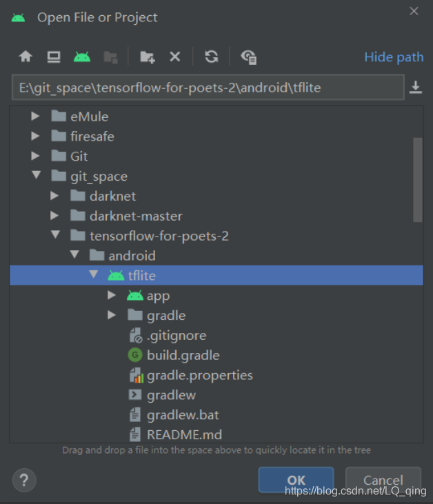Go to the Home directory icon
Screen dimensions: 433x504
click(26, 57)
